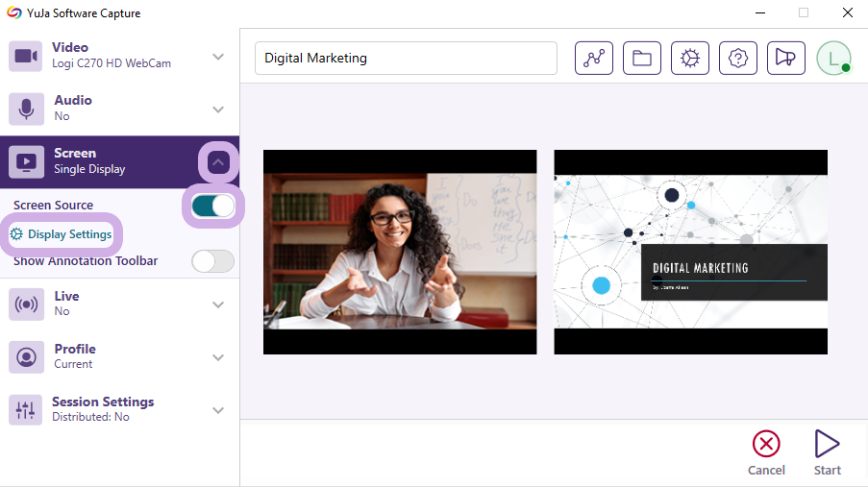Expand the Audio section chevron
Screen dimensions: 868x487
(x=218, y=110)
